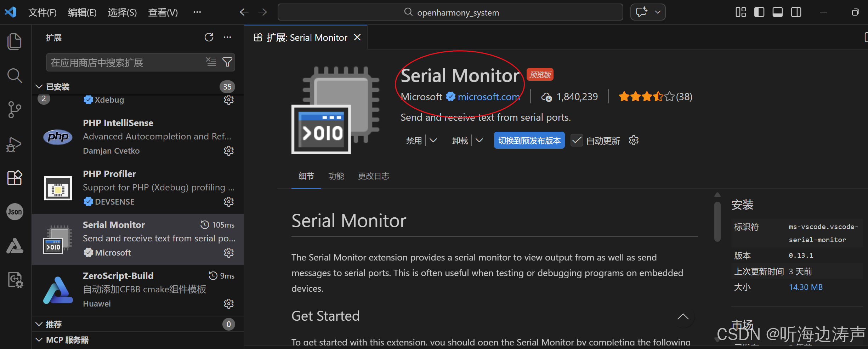
Task: Select the 扩展: Serial Monitor editor tab
Action: [x=306, y=38]
